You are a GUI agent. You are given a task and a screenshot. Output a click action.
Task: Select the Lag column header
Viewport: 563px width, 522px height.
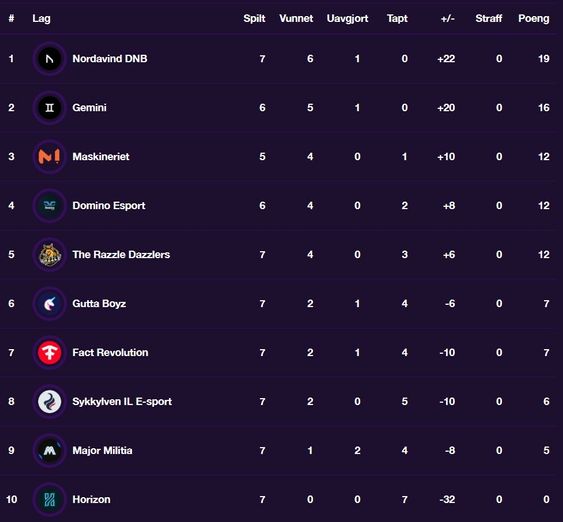[41, 19]
